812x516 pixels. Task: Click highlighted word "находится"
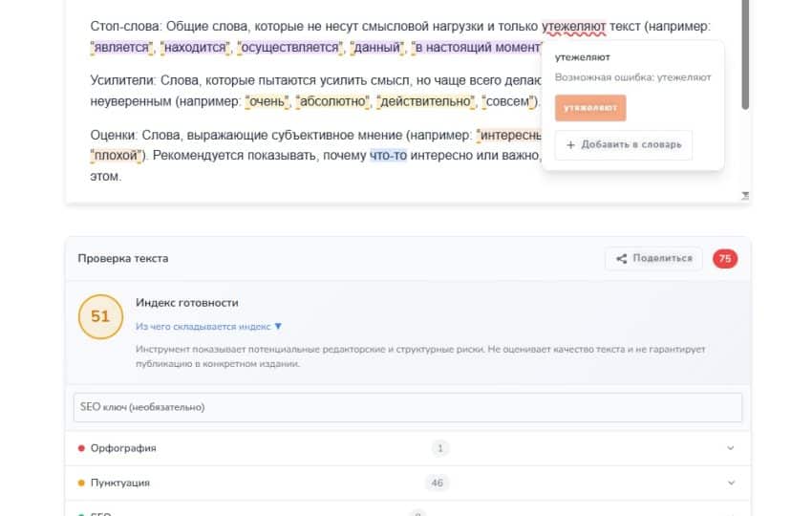pos(195,48)
